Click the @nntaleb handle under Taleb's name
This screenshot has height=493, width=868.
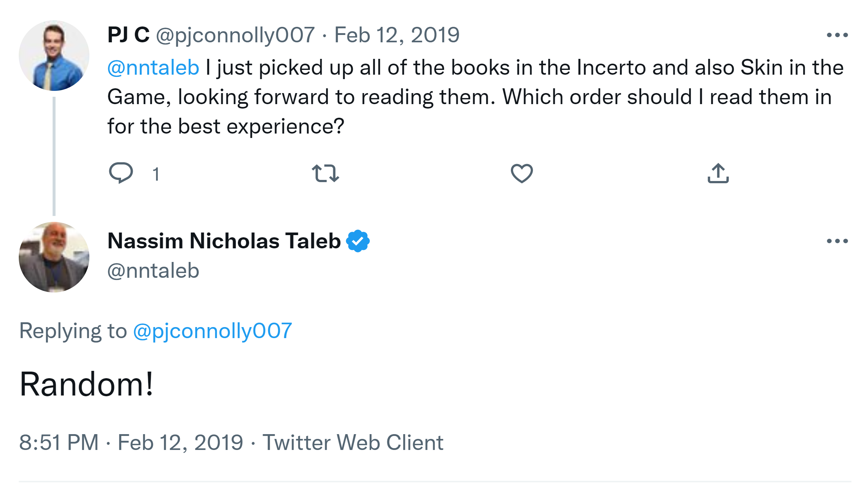point(153,271)
